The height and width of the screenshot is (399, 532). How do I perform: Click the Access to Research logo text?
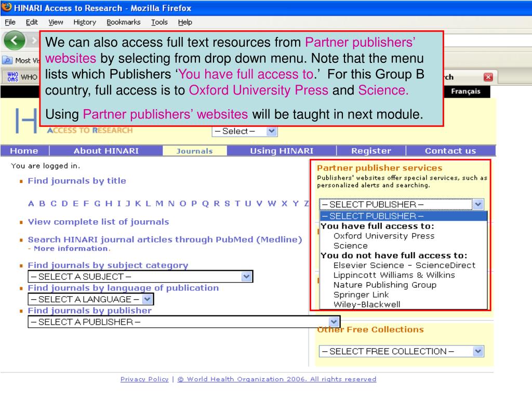point(90,130)
